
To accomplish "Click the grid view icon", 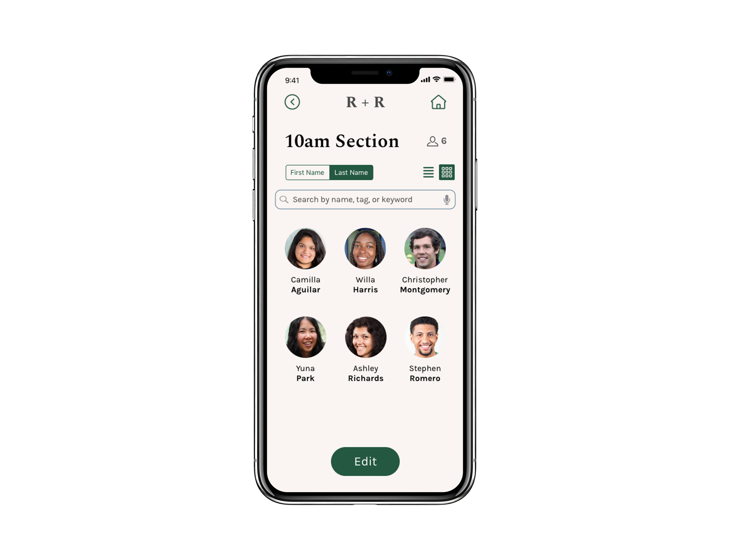I will point(447,172).
